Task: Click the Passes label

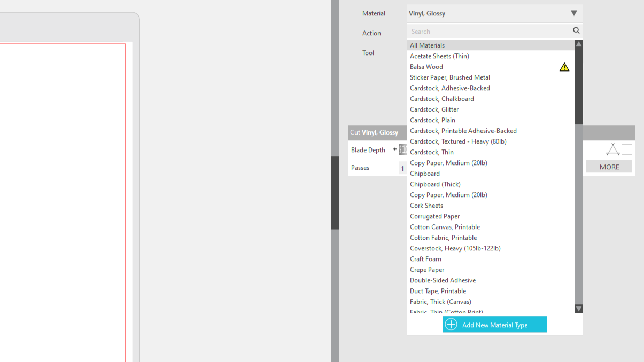Action: point(360,168)
